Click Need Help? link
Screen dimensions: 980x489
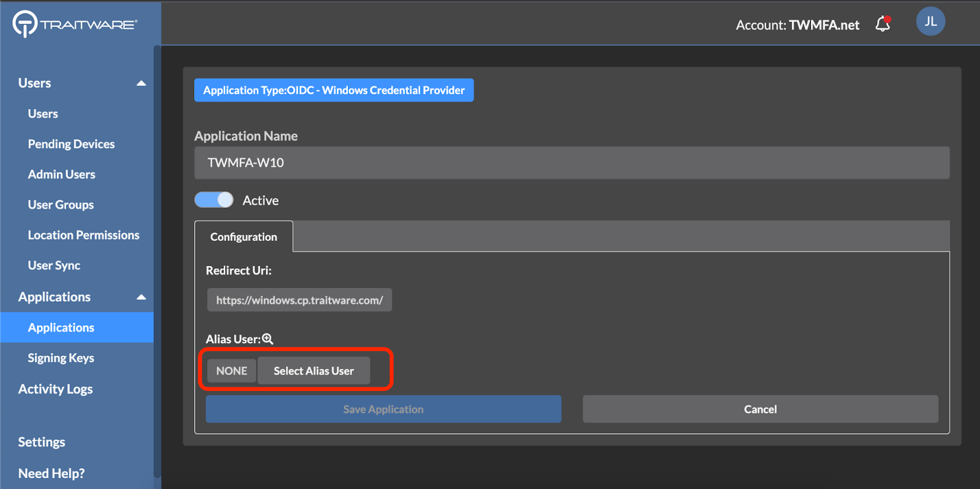coord(51,473)
